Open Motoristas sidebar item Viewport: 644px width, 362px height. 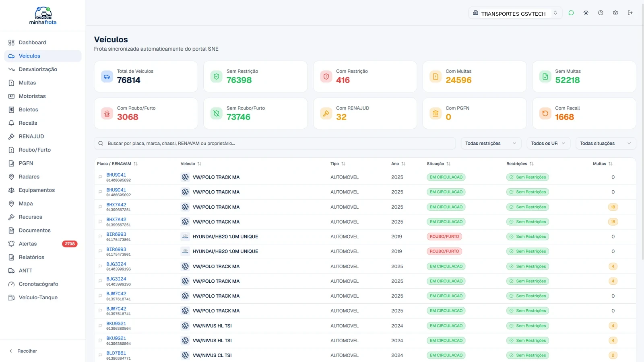click(x=43, y=96)
